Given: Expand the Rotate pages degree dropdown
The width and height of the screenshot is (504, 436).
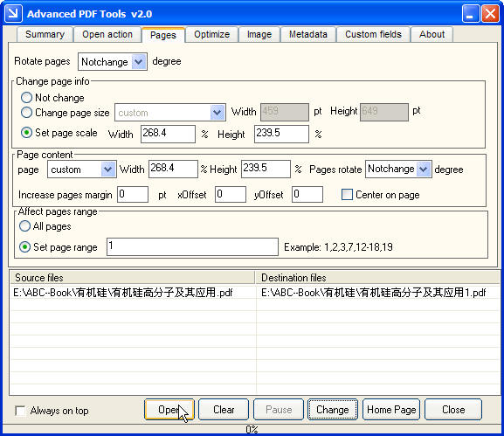Looking at the screenshot, I should tap(139, 62).
